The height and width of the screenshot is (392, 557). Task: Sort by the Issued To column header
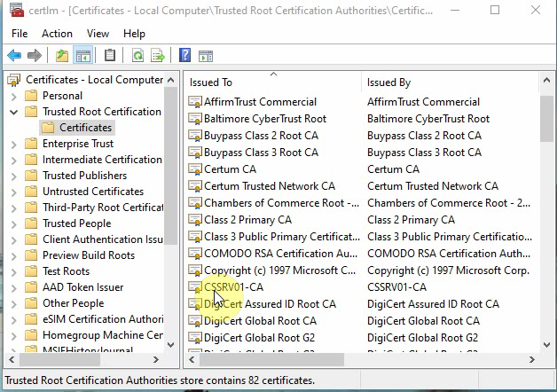coord(211,82)
